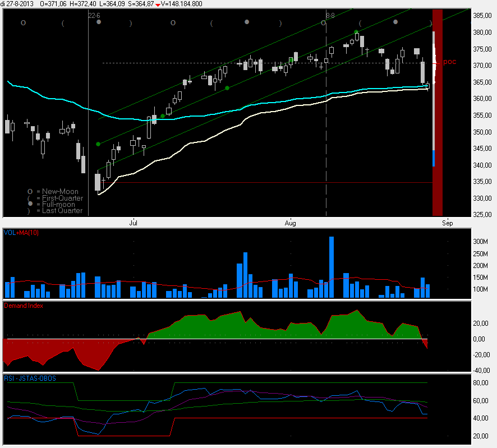Viewport: 497px width, 448px height.
Task: Select the Demand Index panel label
Action: click(x=24, y=306)
